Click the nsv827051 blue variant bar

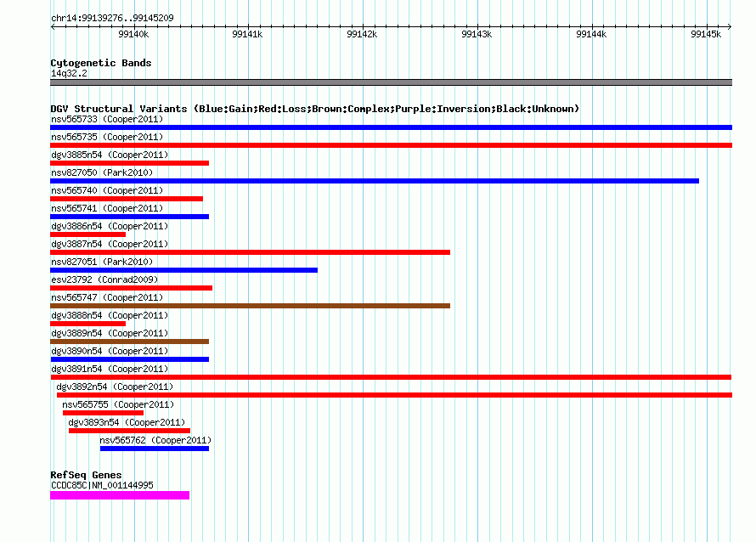[183, 270]
